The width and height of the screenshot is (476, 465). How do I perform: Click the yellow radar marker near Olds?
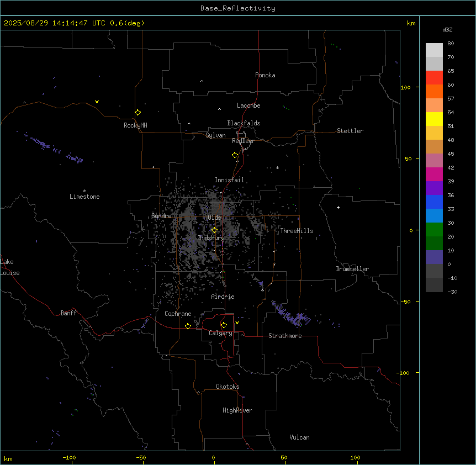214,230
